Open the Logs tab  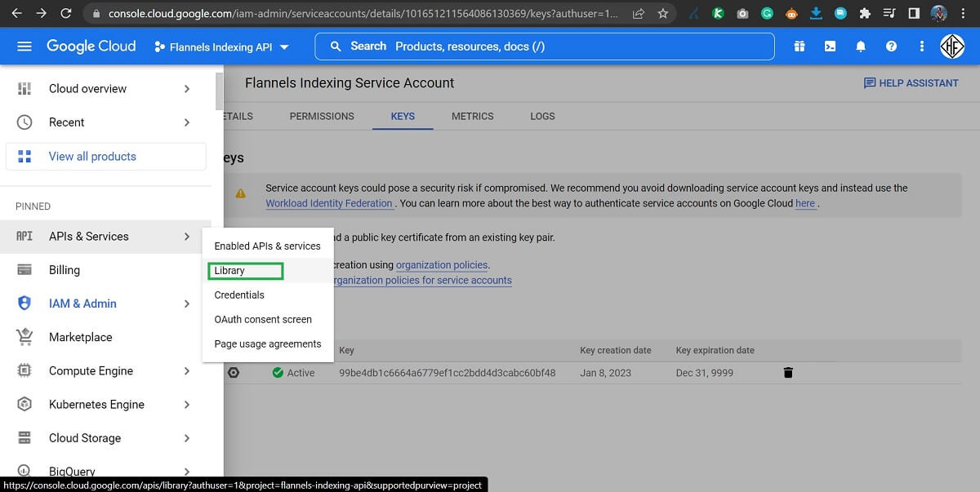click(542, 116)
